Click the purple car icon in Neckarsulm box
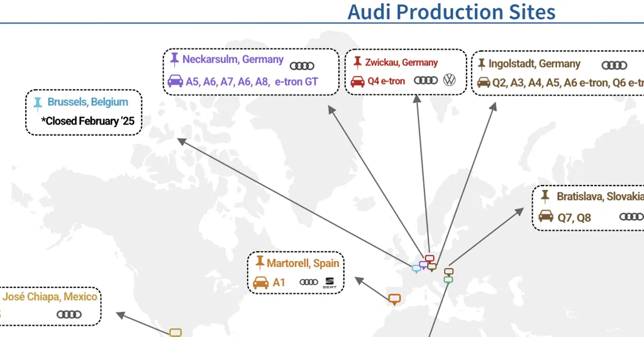 pos(175,80)
